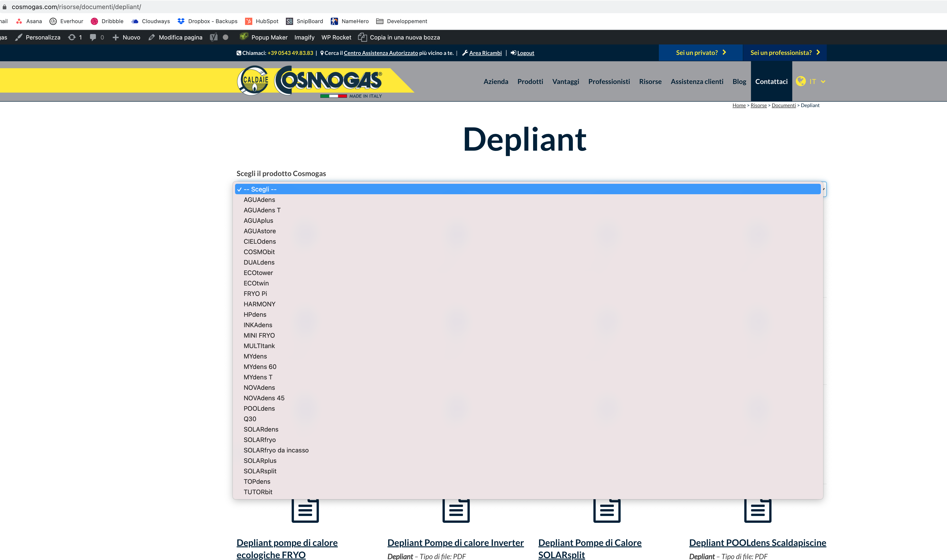Go to the Blog page
This screenshot has height=560, width=947.
pos(739,81)
